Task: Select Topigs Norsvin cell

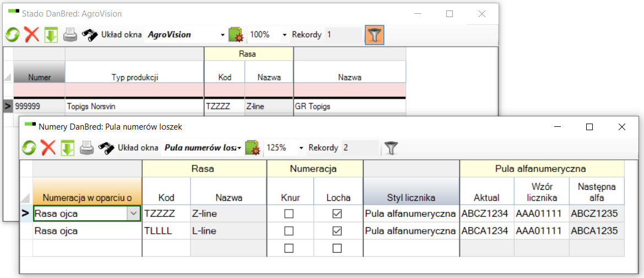Action: coord(135,106)
